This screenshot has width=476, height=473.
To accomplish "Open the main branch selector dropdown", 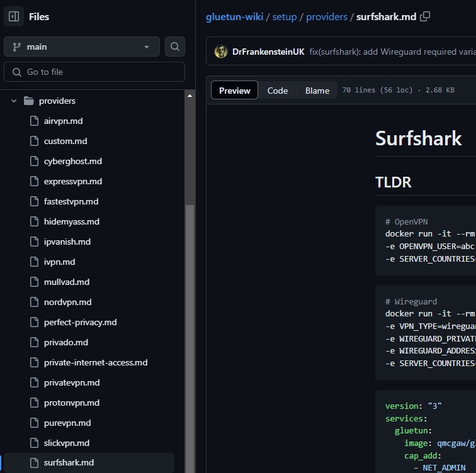I will (82, 47).
